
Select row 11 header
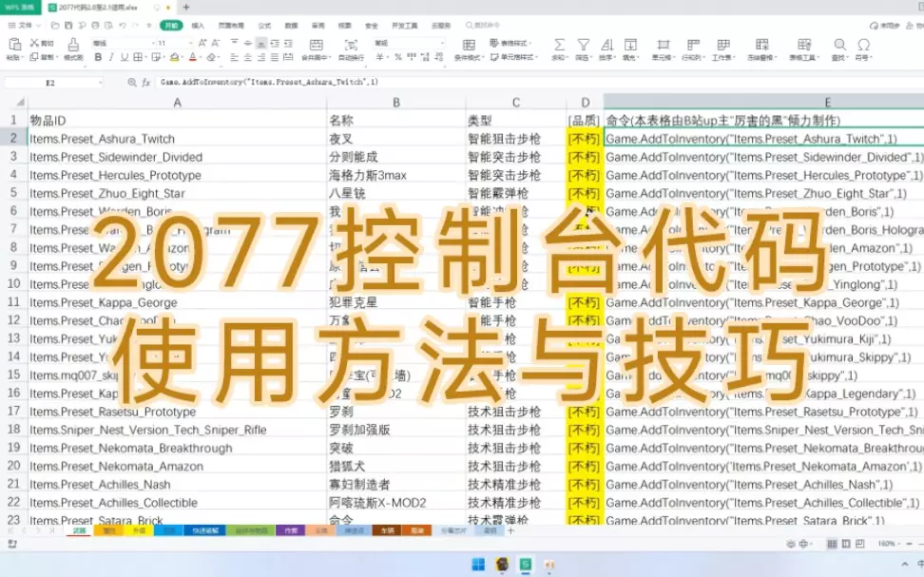point(13,301)
